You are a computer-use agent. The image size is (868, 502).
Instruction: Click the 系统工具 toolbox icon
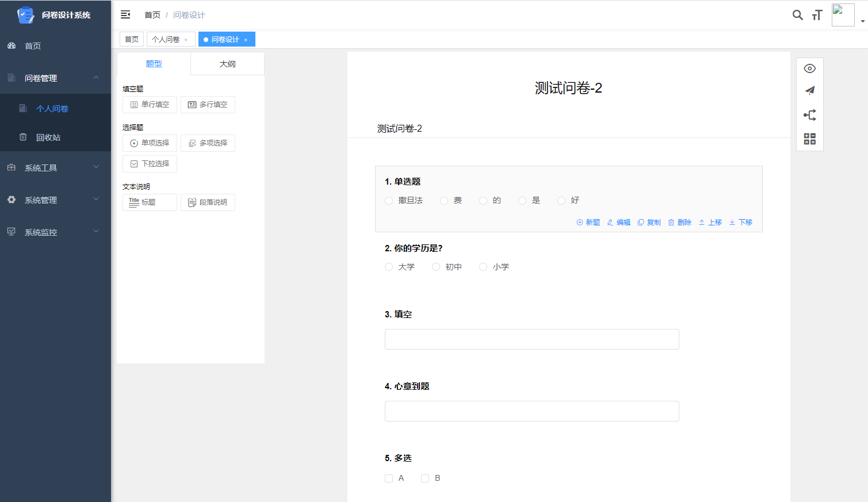pos(12,167)
